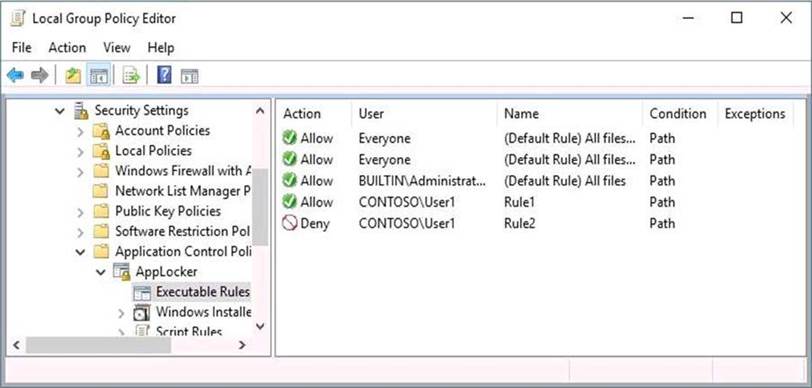Toggle the Show/Hide Console Tree icon
812x388 pixels.
click(98, 76)
